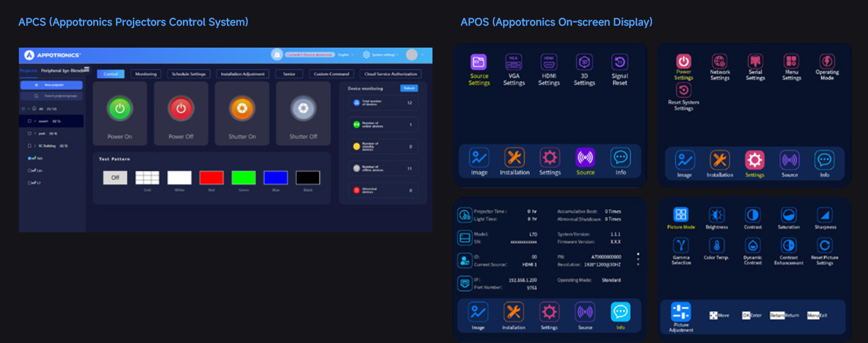868x343 pixels.
Task: Open HDMI Settings in the Source menu
Action: pos(549,62)
